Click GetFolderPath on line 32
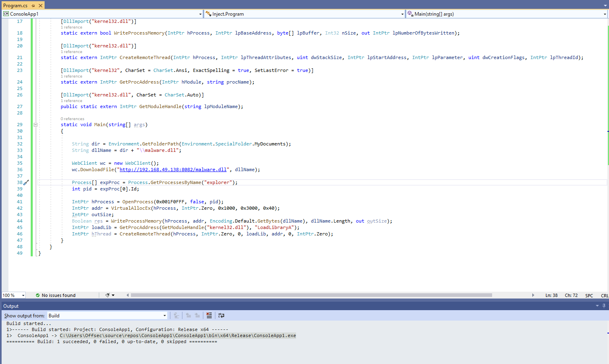609x364 pixels. click(160, 144)
